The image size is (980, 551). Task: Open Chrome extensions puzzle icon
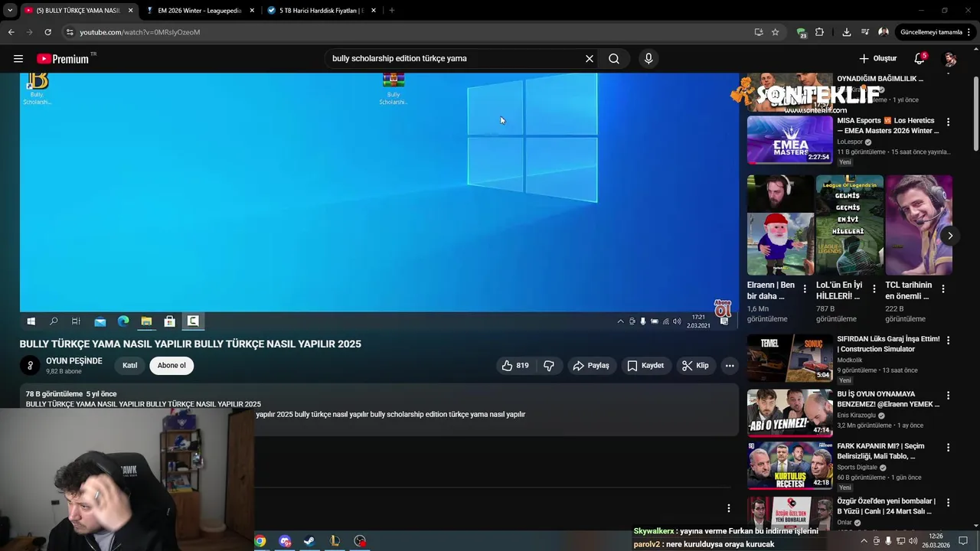[820, 32]
